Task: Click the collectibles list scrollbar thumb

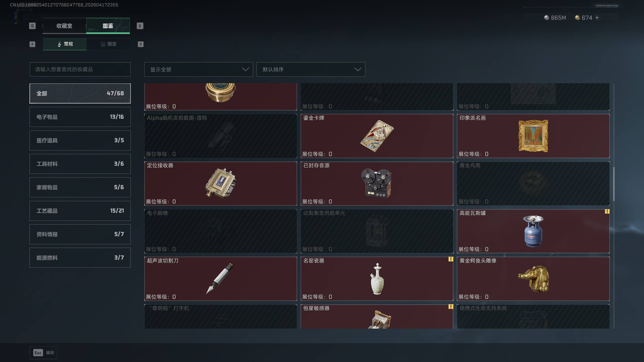Action: point(614,184)
